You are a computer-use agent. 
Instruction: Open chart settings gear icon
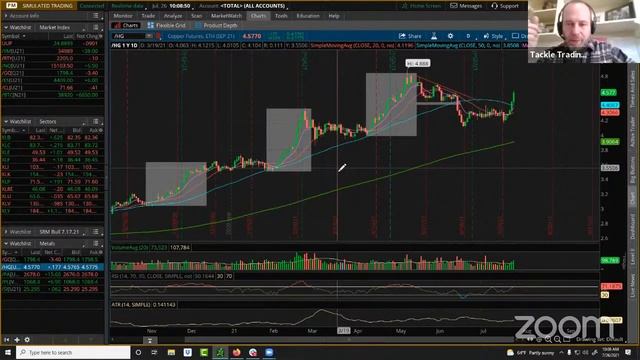450,36
